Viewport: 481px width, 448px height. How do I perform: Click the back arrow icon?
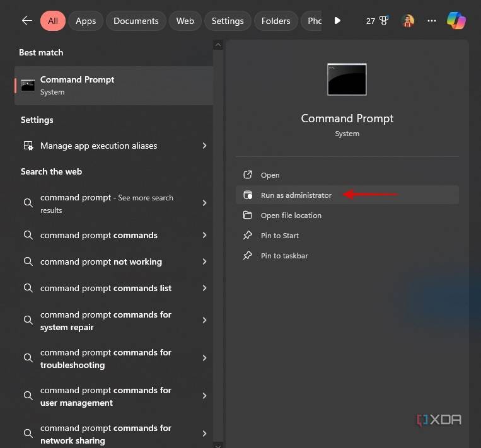tap(27, 21)
